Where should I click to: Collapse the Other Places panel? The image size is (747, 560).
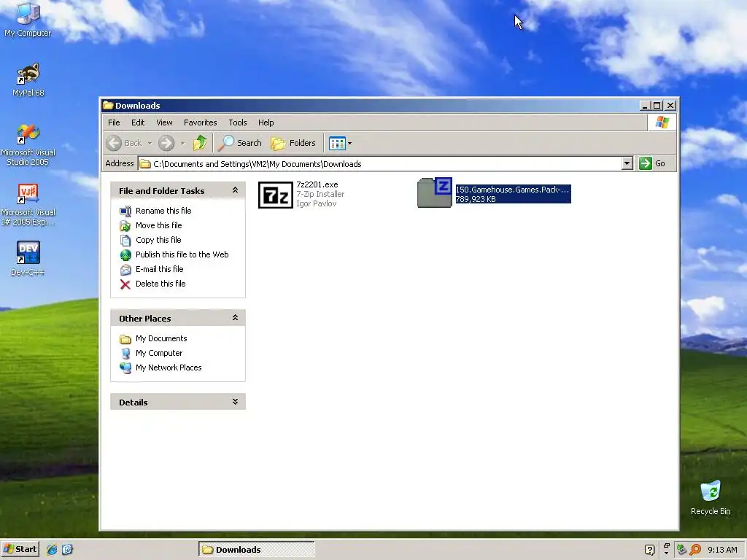tap(235, 318)
